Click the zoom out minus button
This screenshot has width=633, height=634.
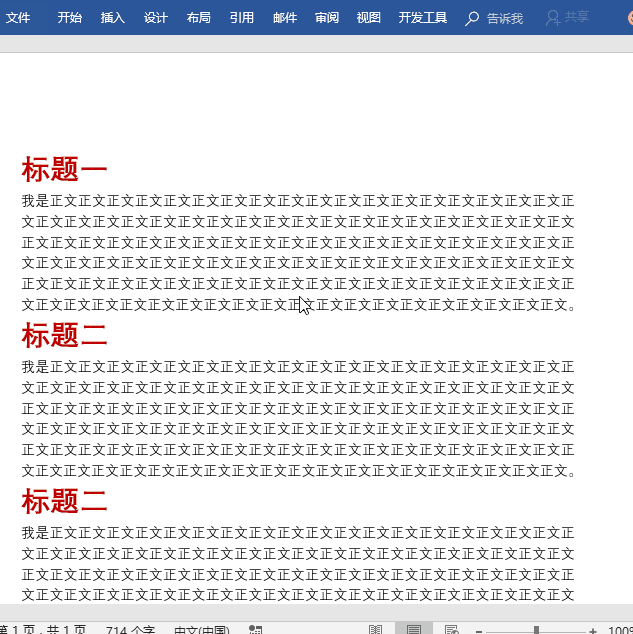pos(479,631)
